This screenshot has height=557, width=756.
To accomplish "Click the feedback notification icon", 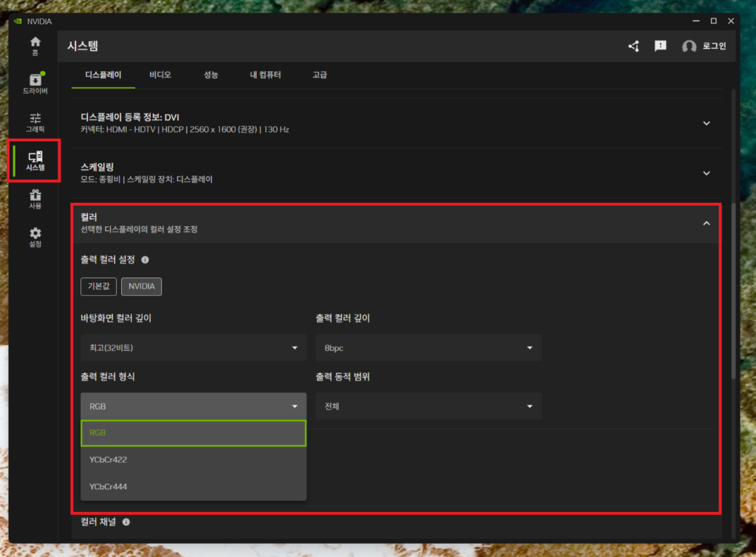I will (660, 46).
